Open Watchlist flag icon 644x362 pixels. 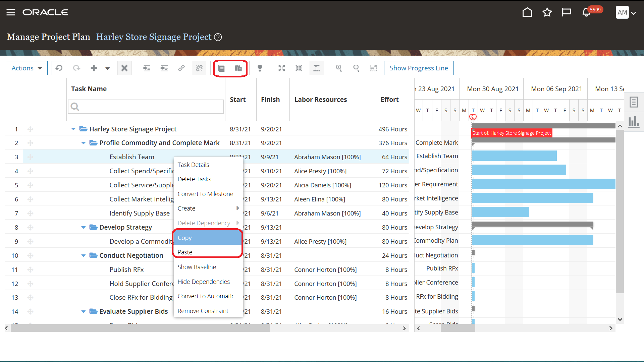(x=567, y=12)
